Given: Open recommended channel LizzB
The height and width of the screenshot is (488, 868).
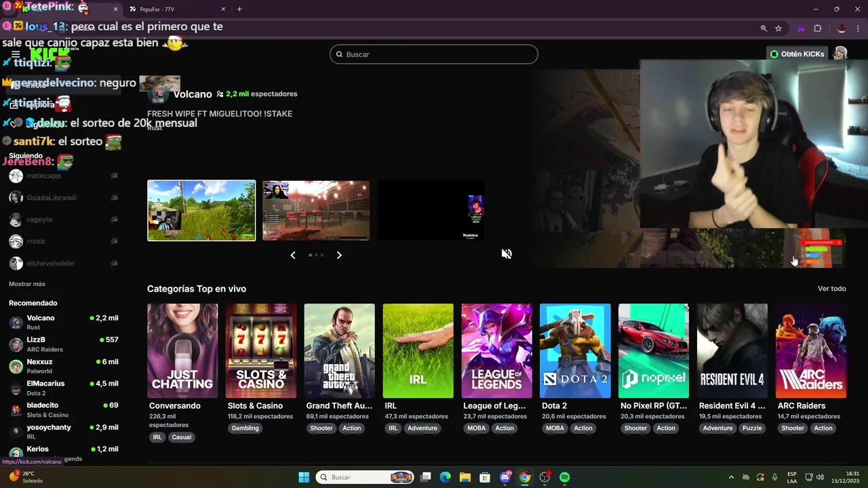Looking at the screenshot, I should 64,344.
